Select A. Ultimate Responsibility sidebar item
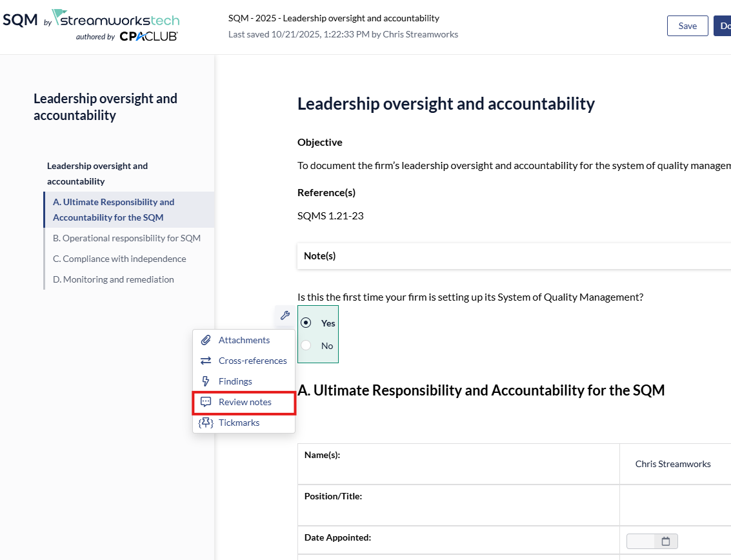731x560 pixels. click(114, 210)
